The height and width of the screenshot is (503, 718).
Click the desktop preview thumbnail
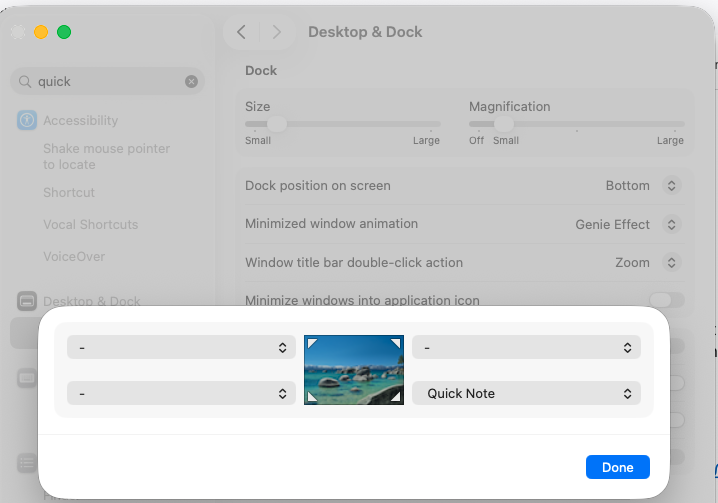(x=354, y=370)
